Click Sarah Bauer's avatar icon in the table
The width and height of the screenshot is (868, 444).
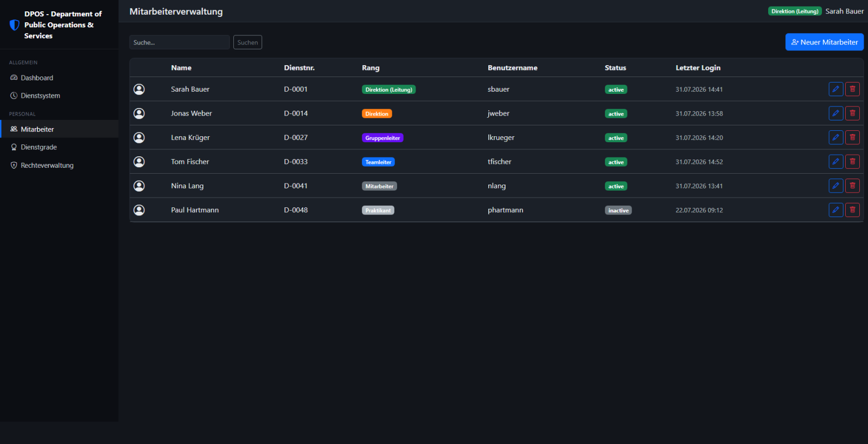[x=139, y=89]
